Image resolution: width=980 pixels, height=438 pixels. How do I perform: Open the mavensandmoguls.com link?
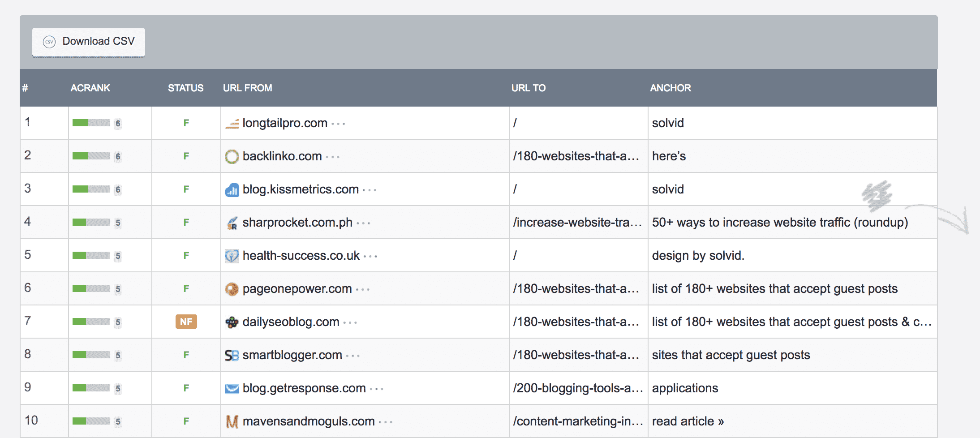pos(309,421)
